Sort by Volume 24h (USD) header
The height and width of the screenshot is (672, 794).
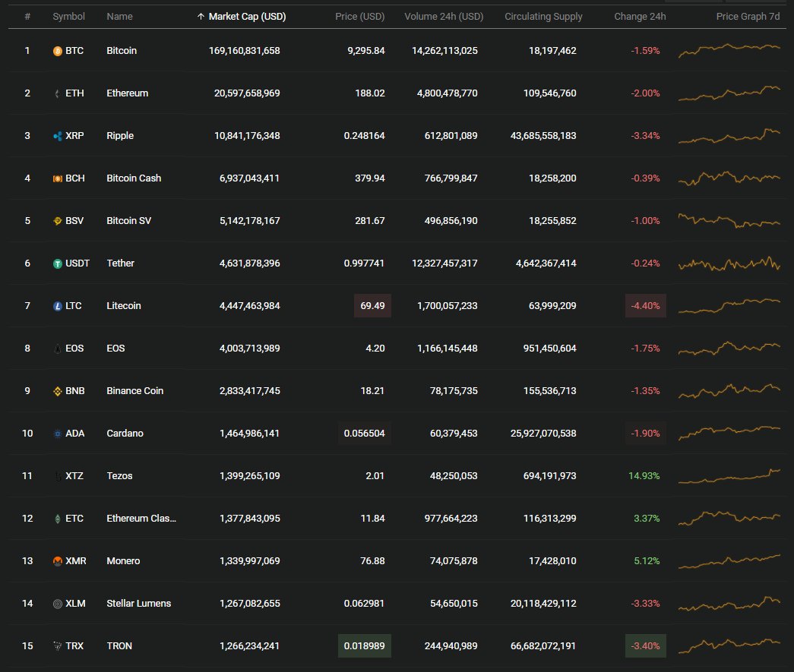[444, 17]
